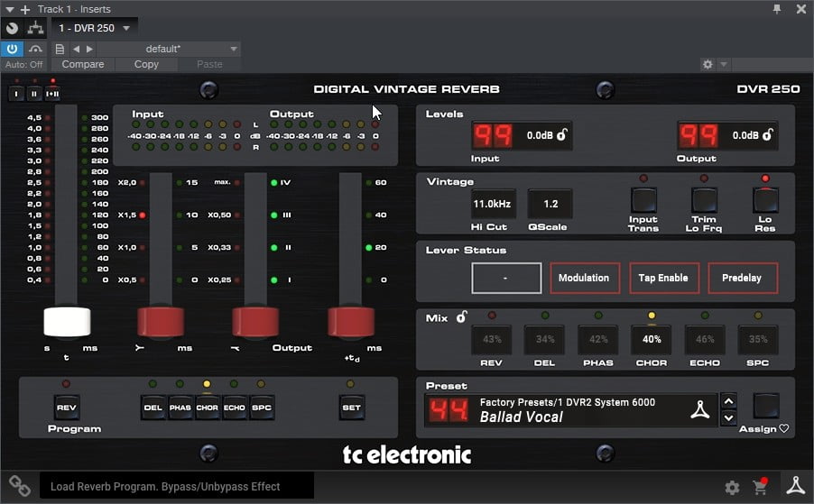Step to next preset with down arrow
Screen dimensions: 814x504
click(728, 417)
